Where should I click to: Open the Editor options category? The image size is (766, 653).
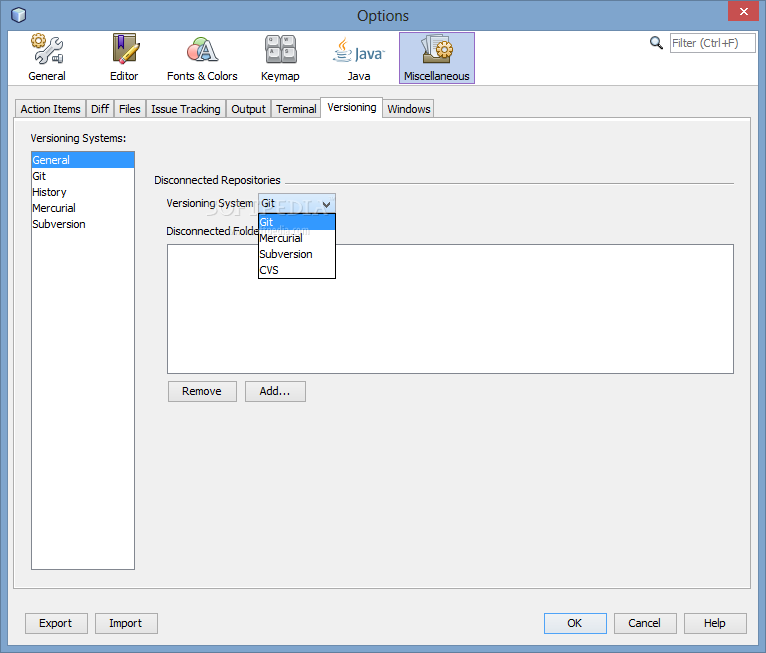(x=124, y=58)
